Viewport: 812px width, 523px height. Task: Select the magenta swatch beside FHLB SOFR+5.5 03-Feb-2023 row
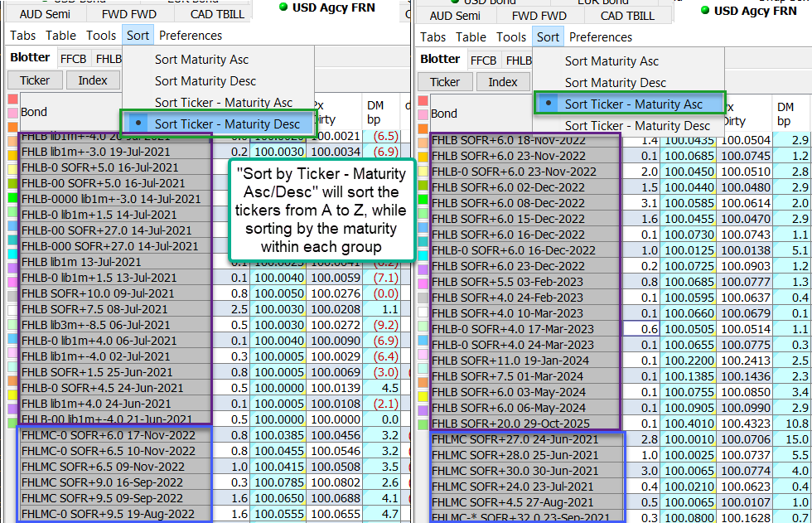(423, 283)
